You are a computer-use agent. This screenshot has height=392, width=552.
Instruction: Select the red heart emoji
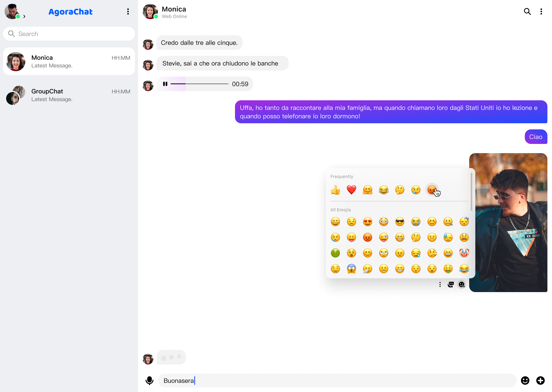click(x=351, y=190)
